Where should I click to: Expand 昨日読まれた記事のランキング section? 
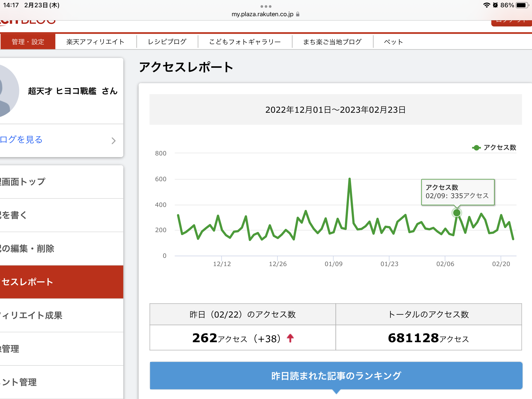coord(336,376)
